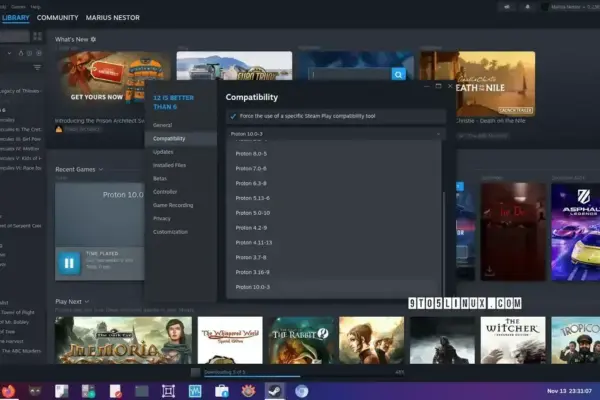Open the Death on the Nile news card
The height and width of the screenshot is (400, 600).
pyautogui.click(x=478, y=84)
